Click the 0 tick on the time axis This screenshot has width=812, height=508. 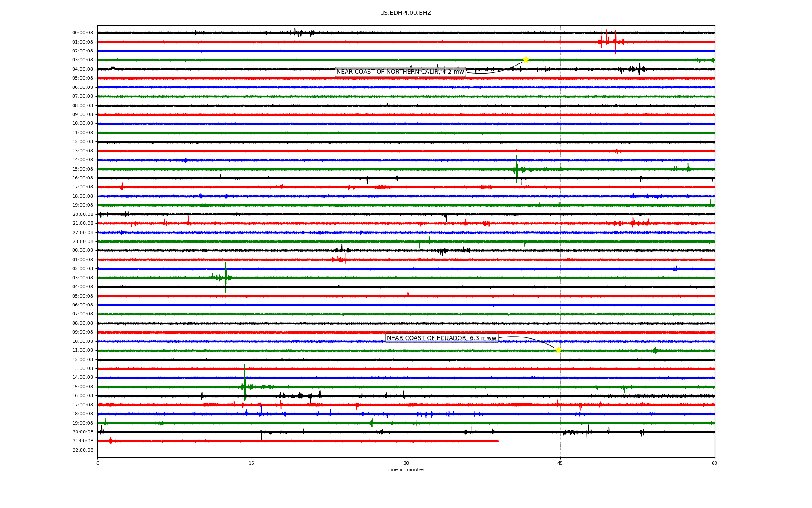(98, 463)
